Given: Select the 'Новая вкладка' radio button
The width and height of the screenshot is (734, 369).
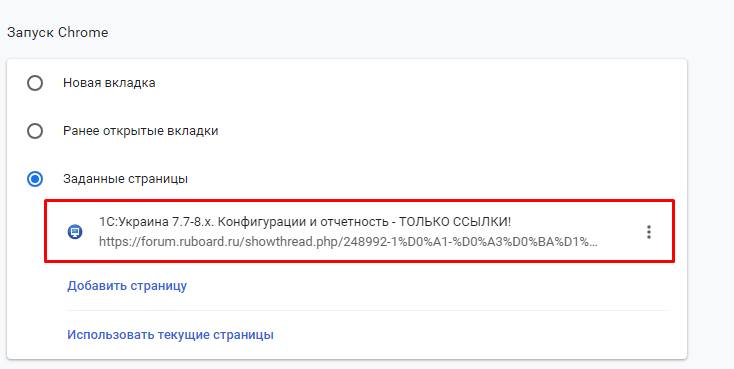Looking at the screenshot, I should pyautogui.click(x=35, y=83).
